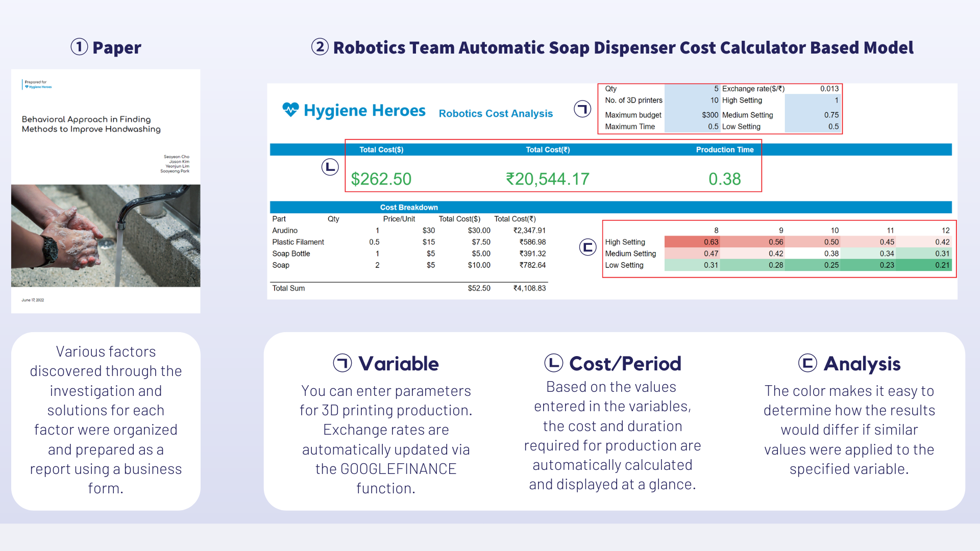Click the large green production time 0.38
This screenshot has height=551, width=980.
(x=724, y=179)
